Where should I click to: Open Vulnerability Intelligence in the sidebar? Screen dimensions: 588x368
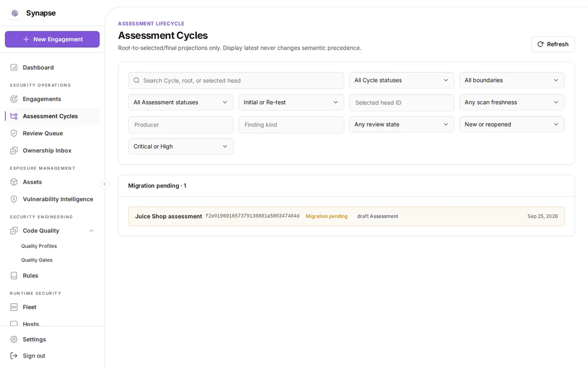click(52, 199)
